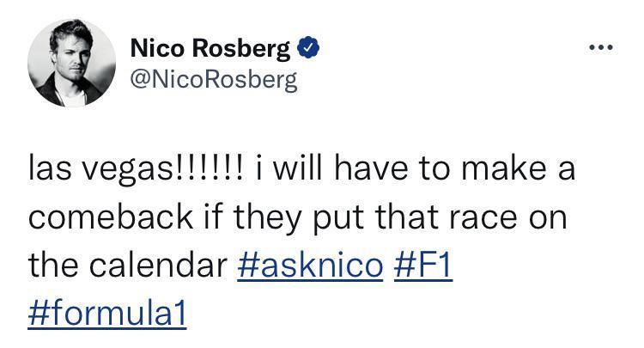Image resolution: width=644 pixels, height=348 pixels.
Task: Click the word "put" in the tweet
Action: click(x=338, y=220)
